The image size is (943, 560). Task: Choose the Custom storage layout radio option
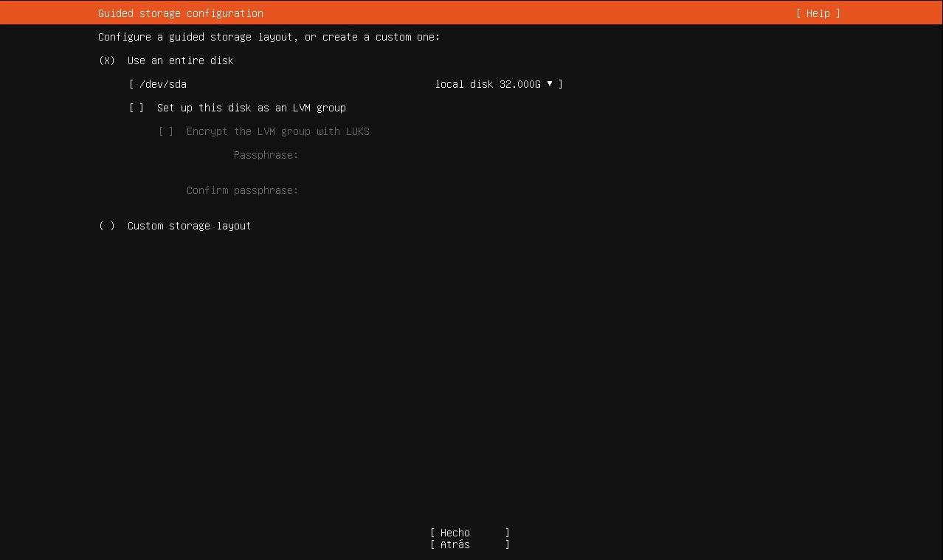pos(107,226)
